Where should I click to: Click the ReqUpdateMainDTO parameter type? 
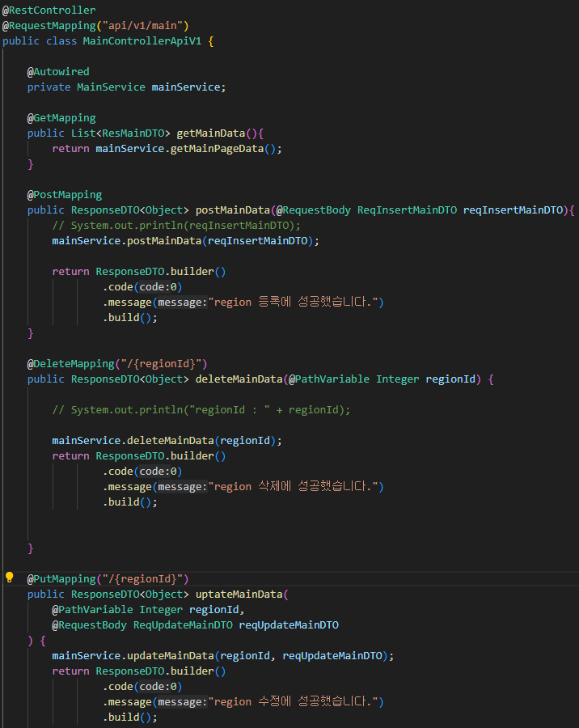click(x=183, y=625)
